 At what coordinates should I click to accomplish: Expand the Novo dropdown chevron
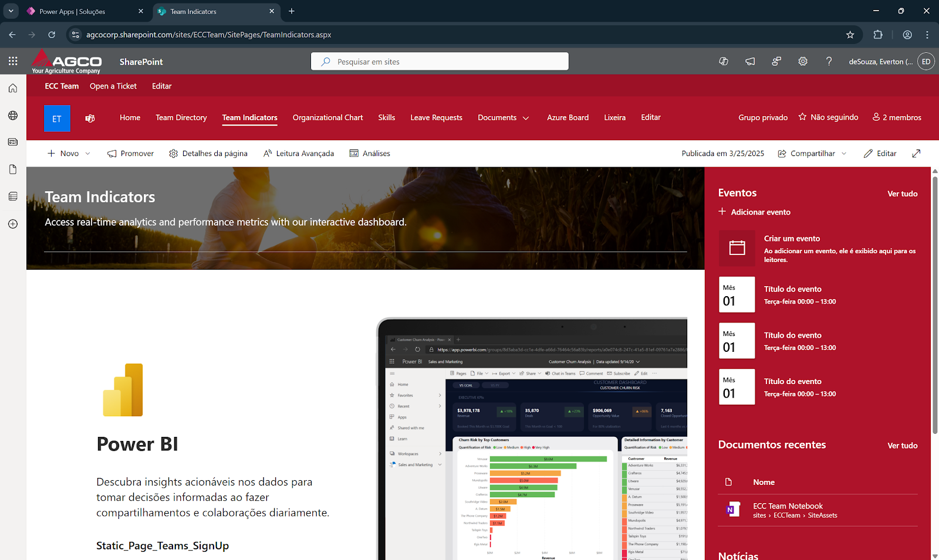pos(88,154)
